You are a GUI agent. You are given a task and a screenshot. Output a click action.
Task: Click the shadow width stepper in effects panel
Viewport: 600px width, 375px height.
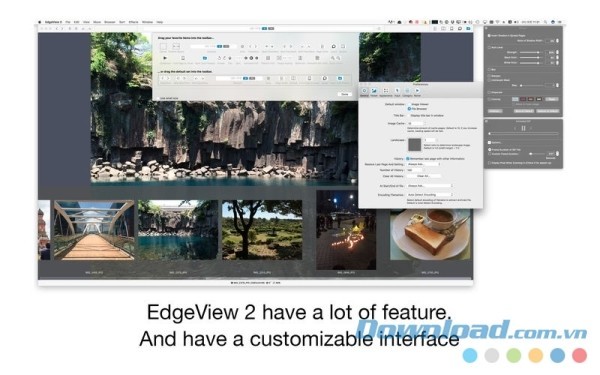pos(557,41)
